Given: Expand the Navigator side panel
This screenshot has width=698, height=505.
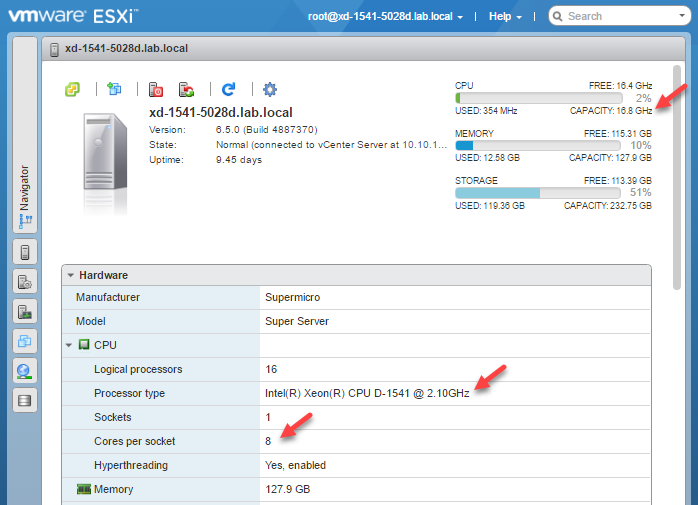Looking at the screenshot, I should pyautogui.click(x=25, y=134).
